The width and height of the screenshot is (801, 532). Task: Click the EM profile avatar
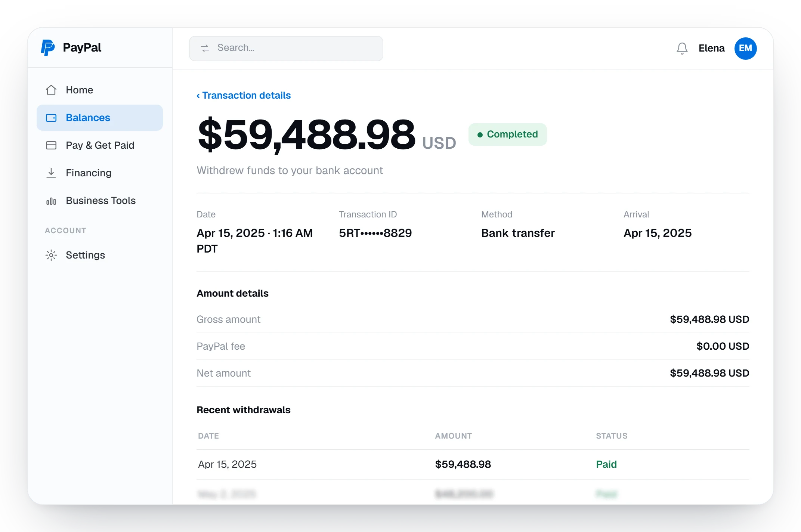[x=745, y=48]
